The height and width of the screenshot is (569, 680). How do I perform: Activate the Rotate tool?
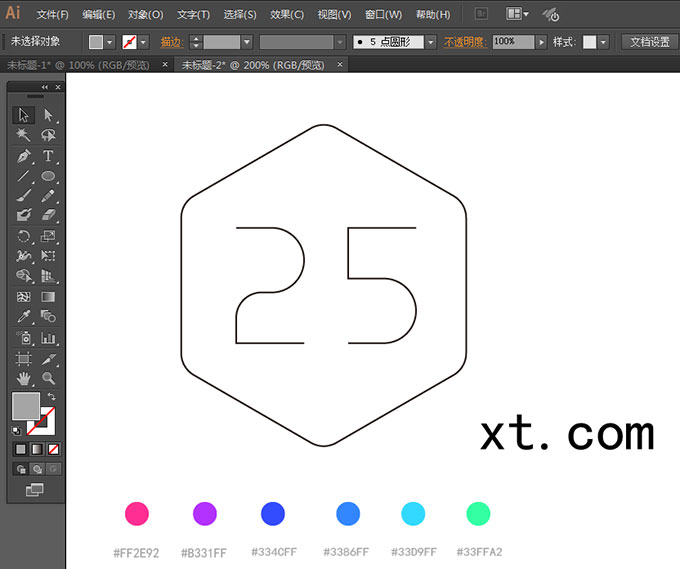click(x=23, y=236)
